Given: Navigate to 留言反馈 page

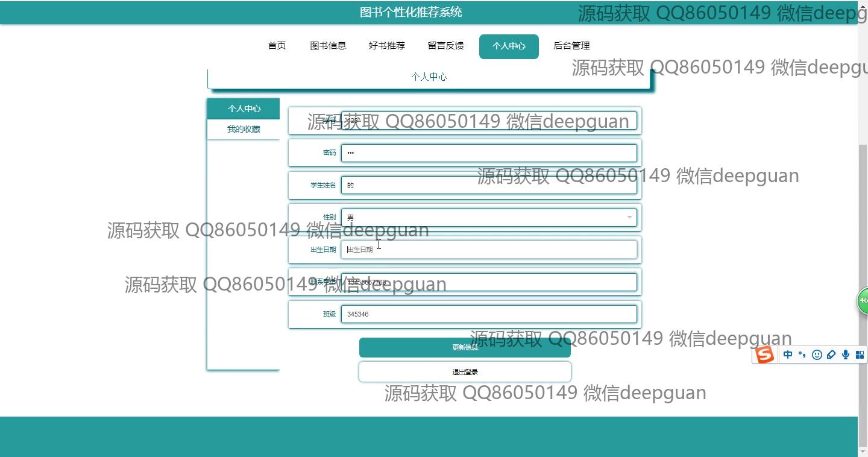Looking at the screenshot, I should click(446, 46).
